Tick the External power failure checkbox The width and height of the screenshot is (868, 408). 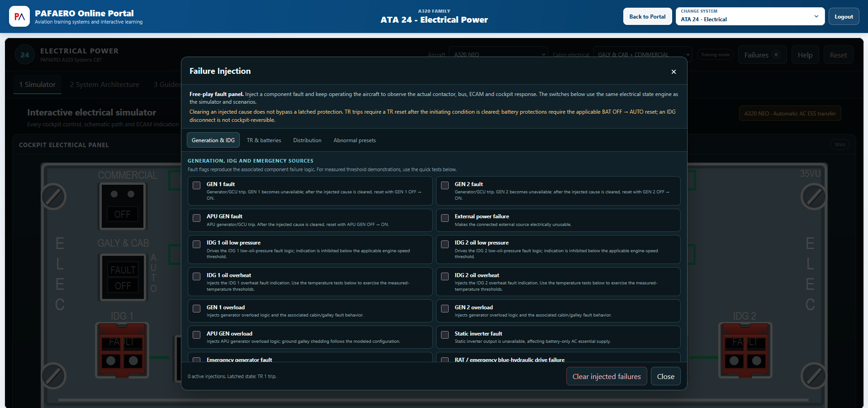click(445, 218)
